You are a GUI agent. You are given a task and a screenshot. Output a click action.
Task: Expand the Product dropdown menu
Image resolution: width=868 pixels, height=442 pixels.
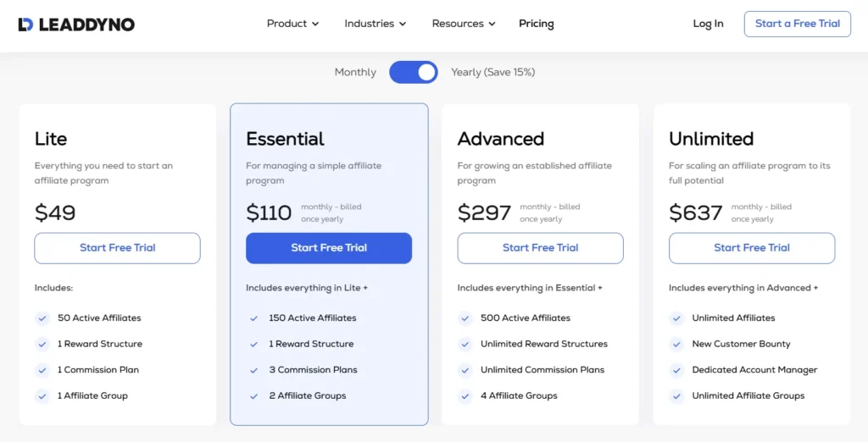pos(292,24)
